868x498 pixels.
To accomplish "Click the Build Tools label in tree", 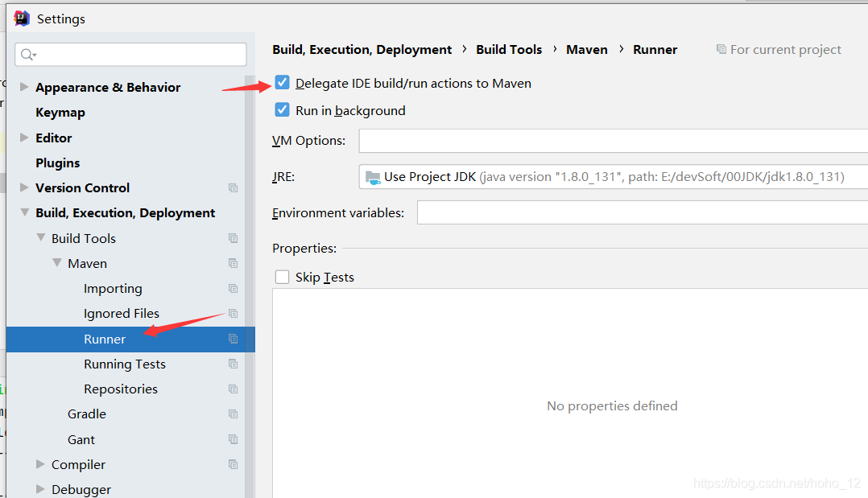I will click(84, 238).
